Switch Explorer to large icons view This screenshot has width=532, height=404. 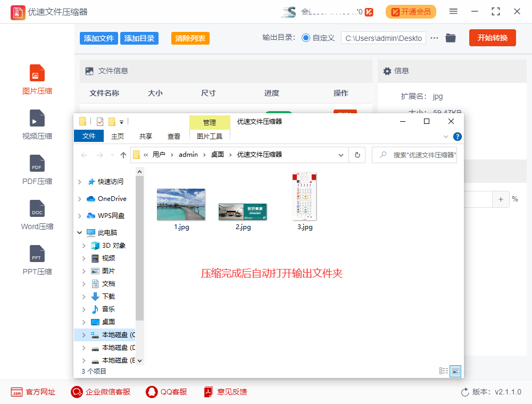click(x=455, y=371)
